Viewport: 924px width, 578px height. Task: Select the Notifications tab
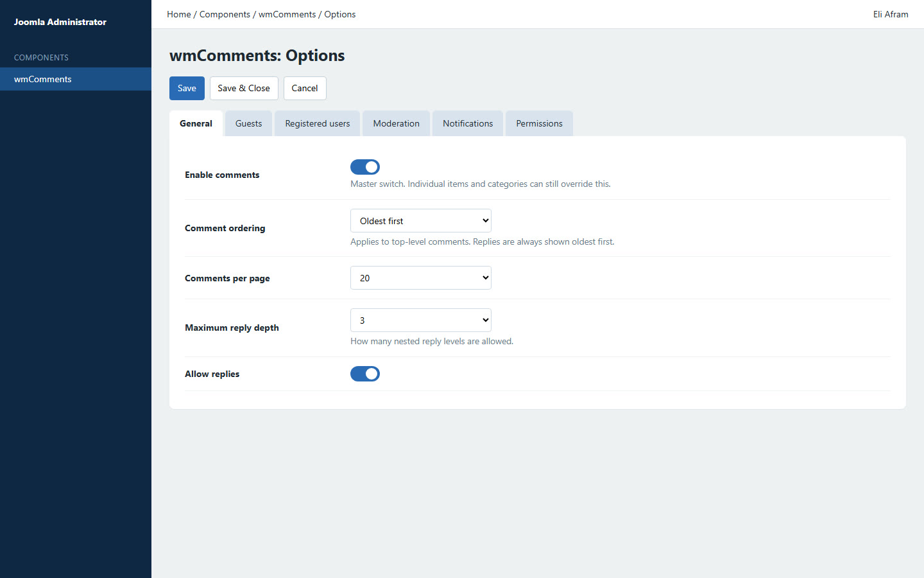pos(468,123)
